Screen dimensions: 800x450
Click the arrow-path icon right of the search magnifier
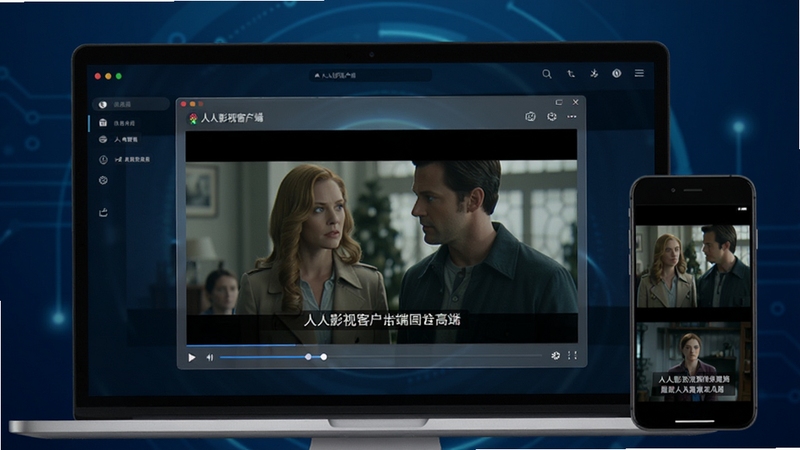(570, 74)
